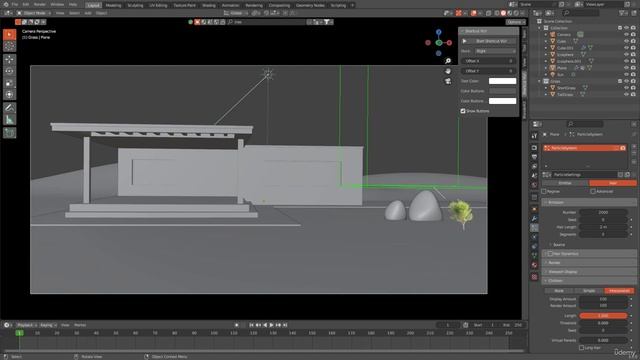Click the viewport Options button

pos(516,22)
